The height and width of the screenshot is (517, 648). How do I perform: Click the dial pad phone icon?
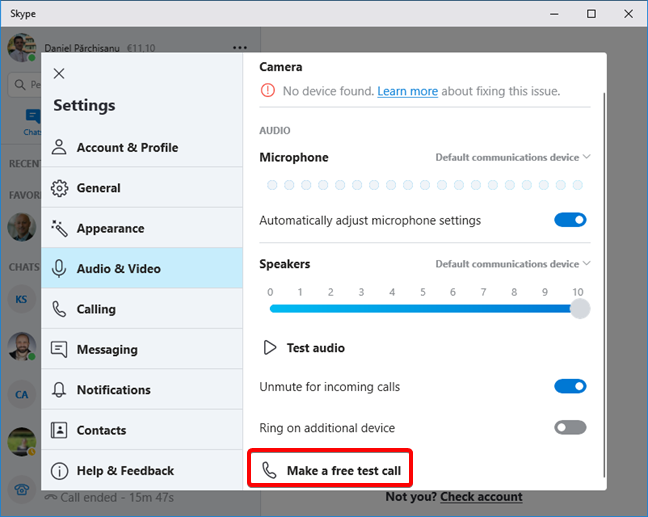point(21,490)
